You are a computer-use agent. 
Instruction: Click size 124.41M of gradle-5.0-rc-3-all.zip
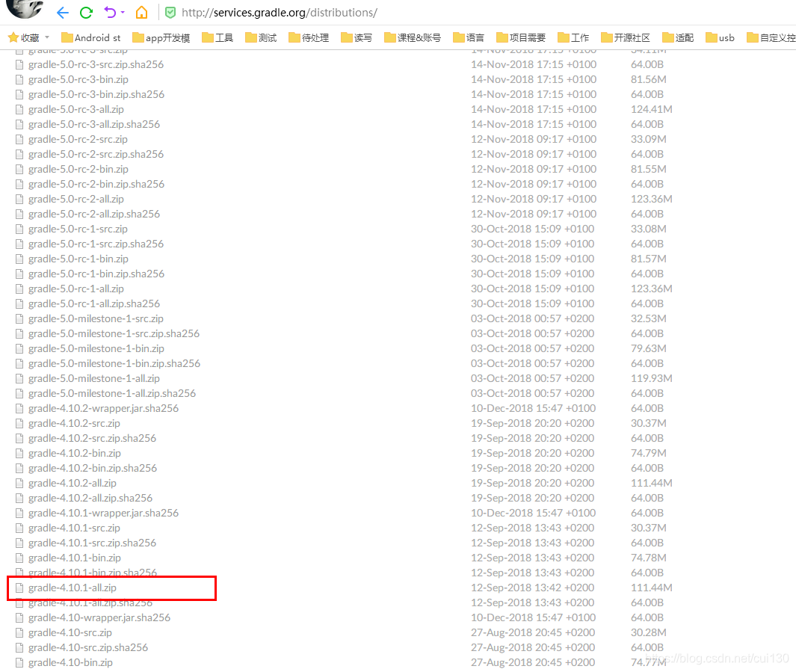(651, 110)
